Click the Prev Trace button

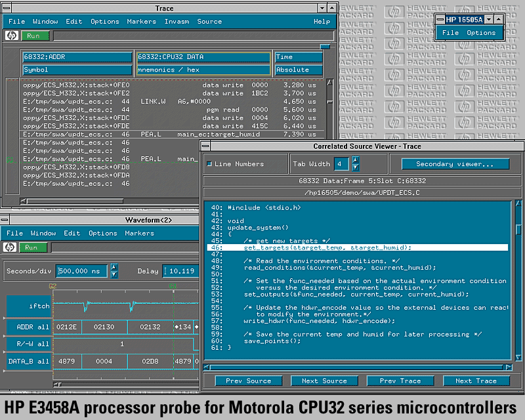400,381
